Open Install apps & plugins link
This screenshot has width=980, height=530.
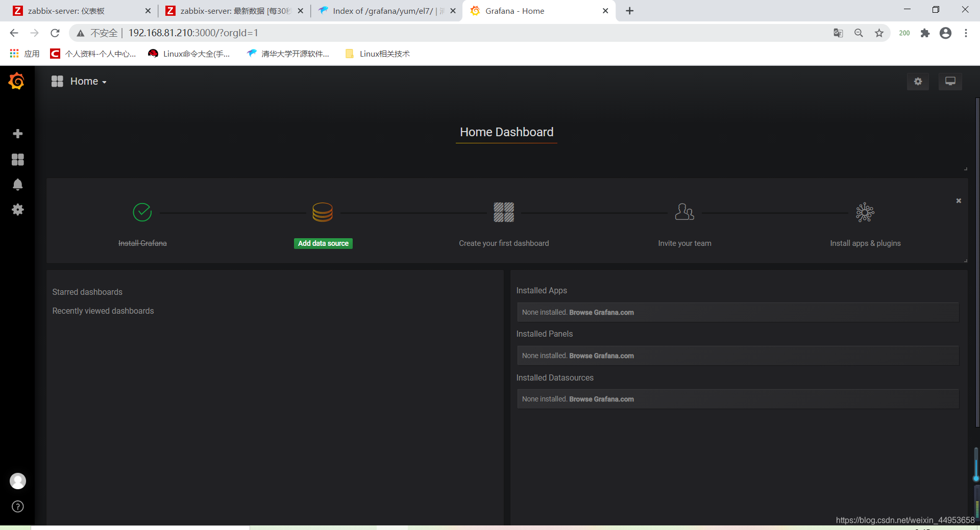pos(865,243)
